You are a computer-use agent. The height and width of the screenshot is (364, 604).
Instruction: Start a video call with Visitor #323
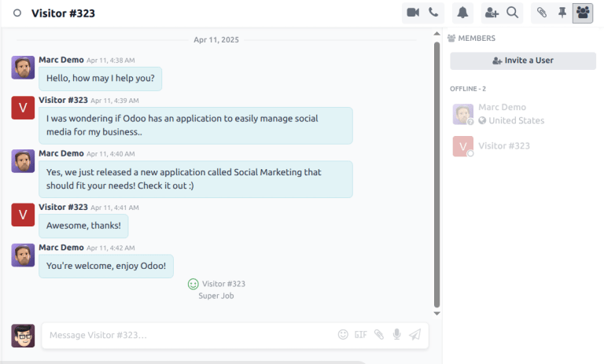pyautogui.click(x=413, y=13)
